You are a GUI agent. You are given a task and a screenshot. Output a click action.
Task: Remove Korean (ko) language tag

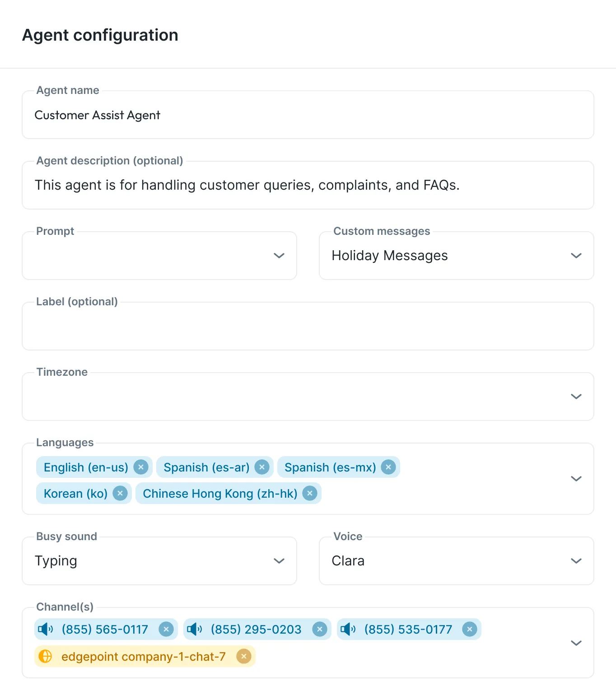120,493
